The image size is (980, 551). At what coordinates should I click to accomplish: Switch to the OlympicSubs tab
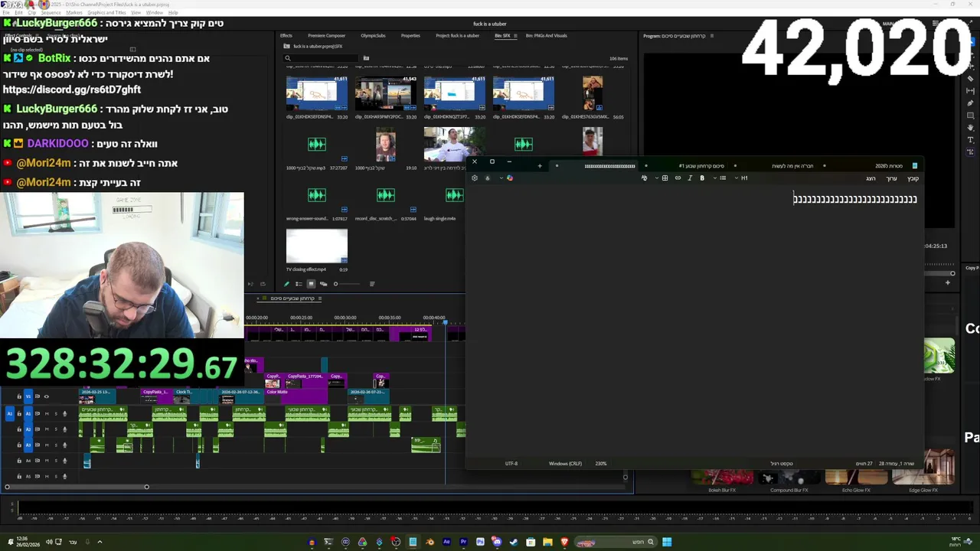[x=373, y=35]
